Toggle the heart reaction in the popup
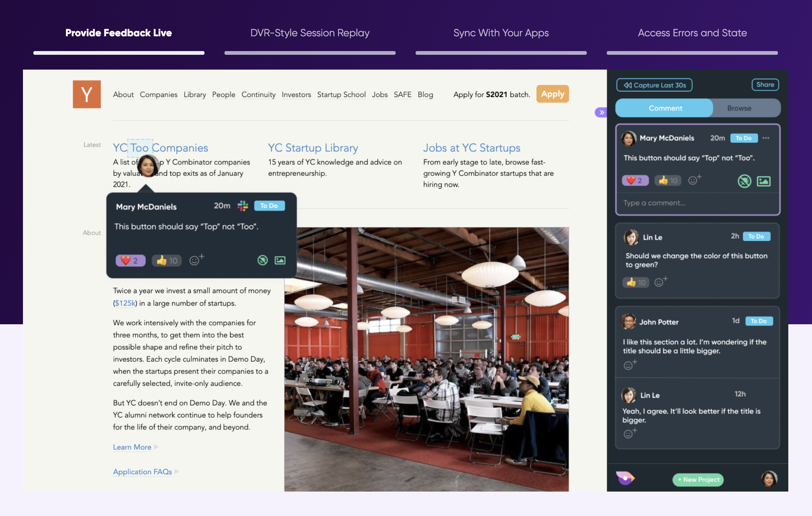 (x=130, y=261)
